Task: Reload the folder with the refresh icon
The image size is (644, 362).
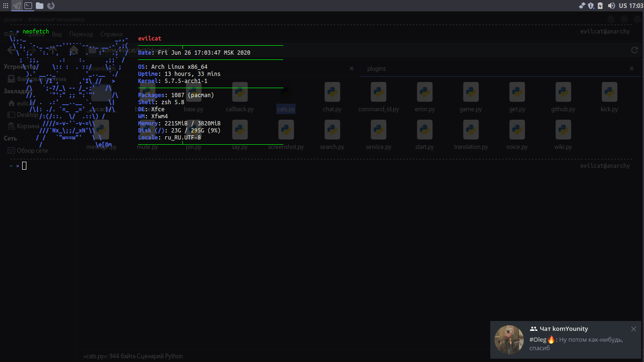Action: [x=635, y=50]
